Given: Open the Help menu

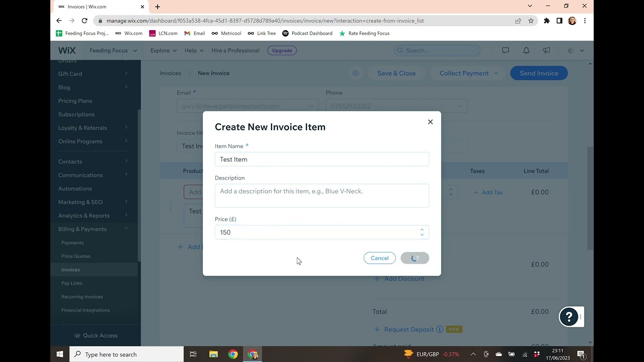Looking at the screenshot, I should [x=194, y=50].
